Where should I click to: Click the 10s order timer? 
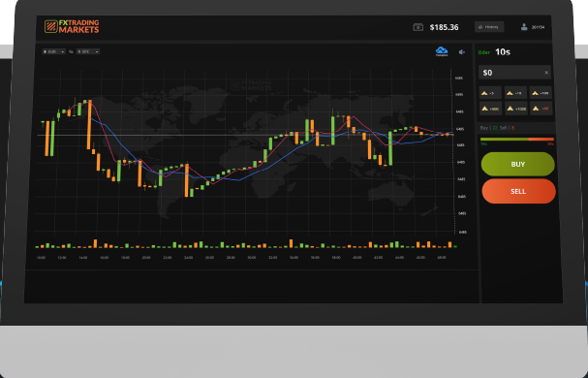pos(503,52)
